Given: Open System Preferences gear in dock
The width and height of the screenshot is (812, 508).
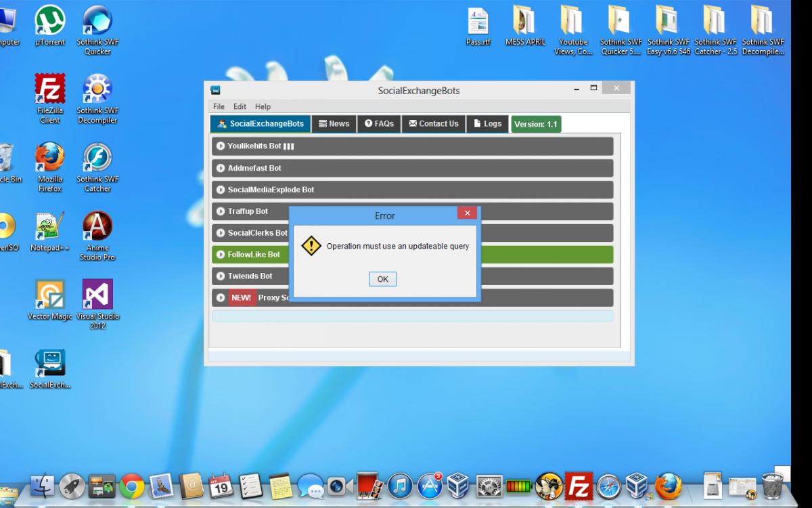Looking at the screenshot, I should 489,486.
